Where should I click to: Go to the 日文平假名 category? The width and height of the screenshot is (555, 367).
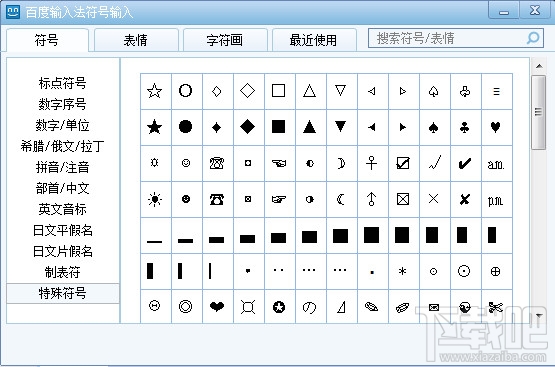(63, 230)
